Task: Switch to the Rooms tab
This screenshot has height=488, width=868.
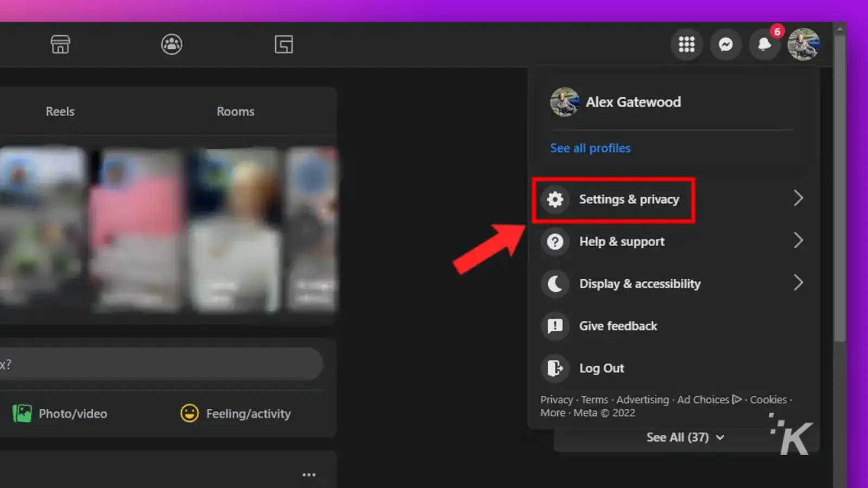Action: [x=235, y=111]
